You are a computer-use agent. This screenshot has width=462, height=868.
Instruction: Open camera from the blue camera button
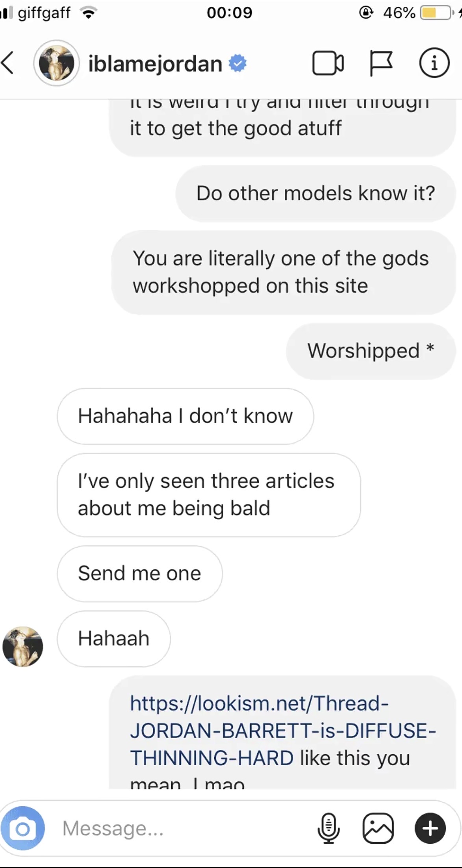click(22, 828)
